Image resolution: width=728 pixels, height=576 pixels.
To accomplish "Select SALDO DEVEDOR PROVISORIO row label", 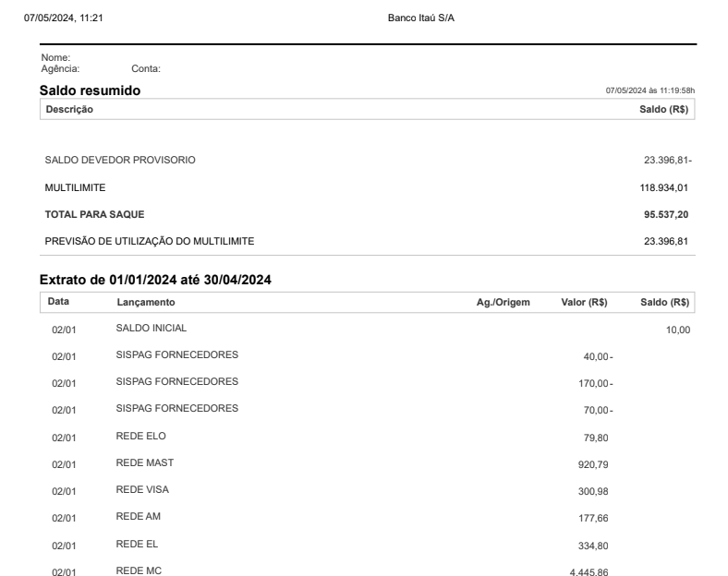I will [x=120, y=160].
